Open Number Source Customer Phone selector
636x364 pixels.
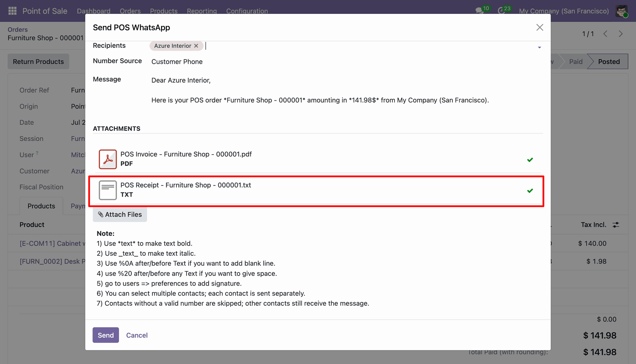(x=177, y=62)
